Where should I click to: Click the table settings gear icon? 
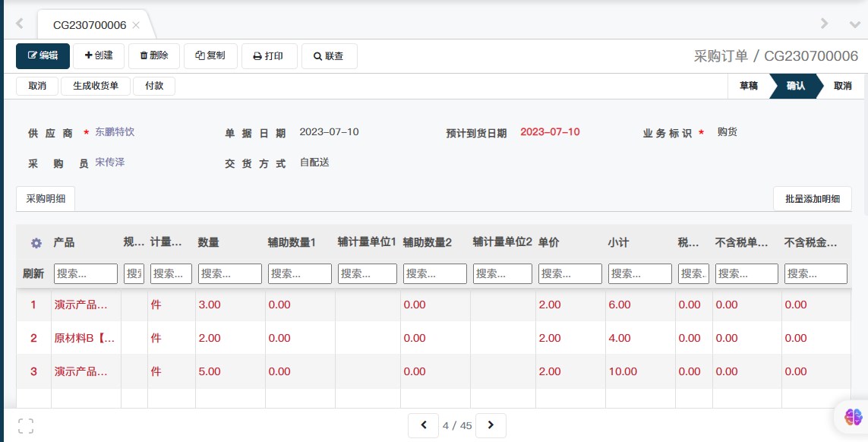point(36,243)
